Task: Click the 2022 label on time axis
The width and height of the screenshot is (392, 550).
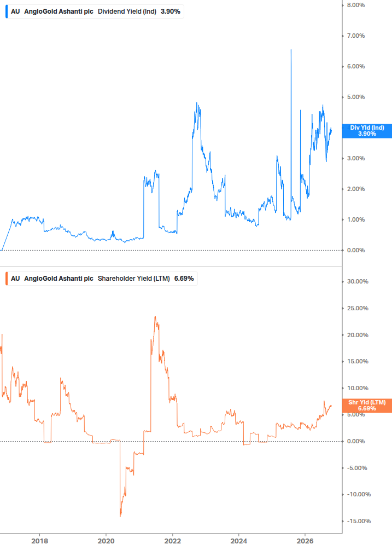Action: (172, 541)
